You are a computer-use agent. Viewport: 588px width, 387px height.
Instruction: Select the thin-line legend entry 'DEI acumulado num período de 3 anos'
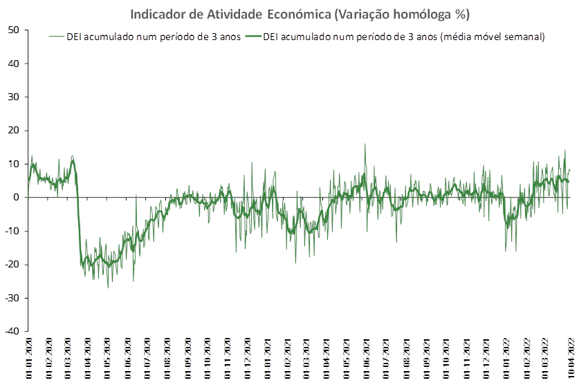154,37
